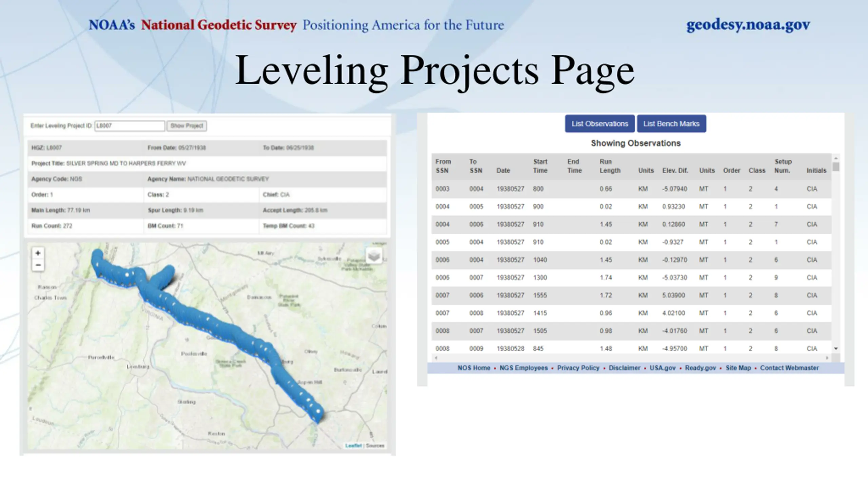Click horizontal scrollbar left arrow
The width and height of the screenshot is (868, 488).
pyautogui.click(x=436, y=358)
